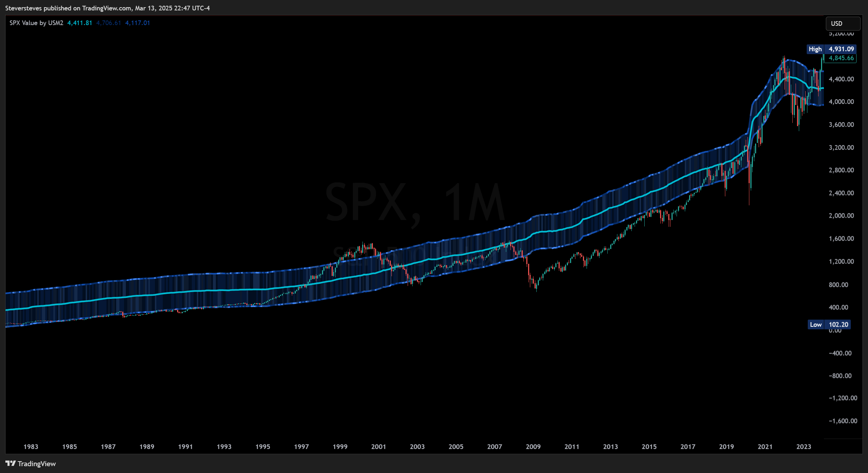Click the 2007 label on the time axis
This screenshot has height=473, width=868.
pos(495,447)
